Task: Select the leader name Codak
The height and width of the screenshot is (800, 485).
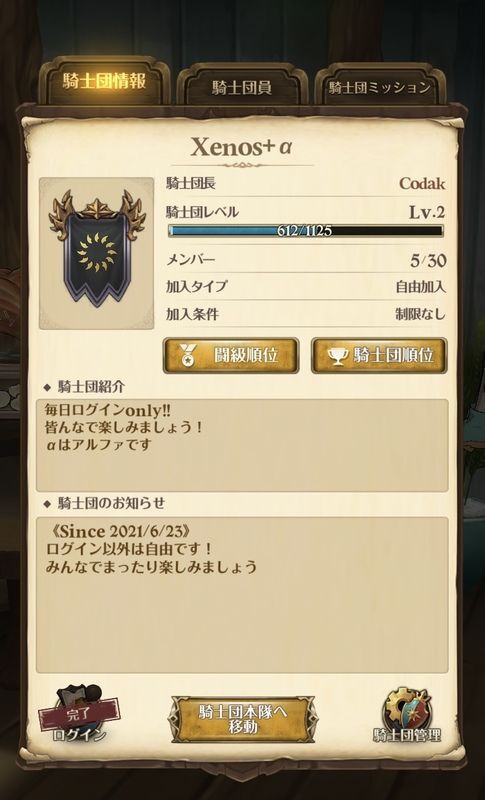Action: (422, 183)
